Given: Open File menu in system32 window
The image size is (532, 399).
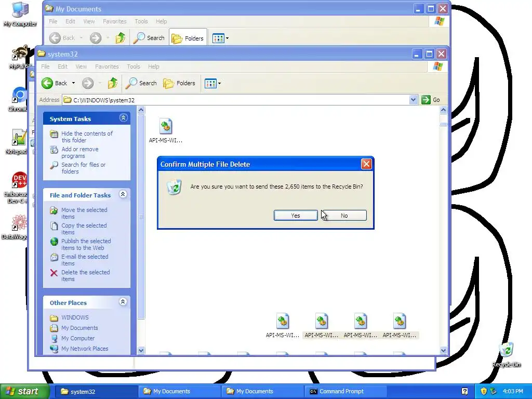Looking at the screenshot, I should pyautogui.click(x=45, y=66).
